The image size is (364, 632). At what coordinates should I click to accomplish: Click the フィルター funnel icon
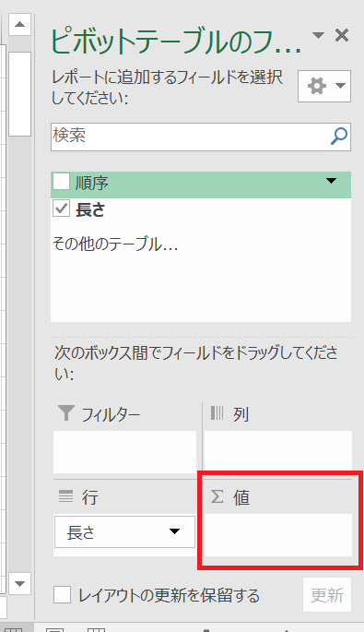(x=66, y=413)
